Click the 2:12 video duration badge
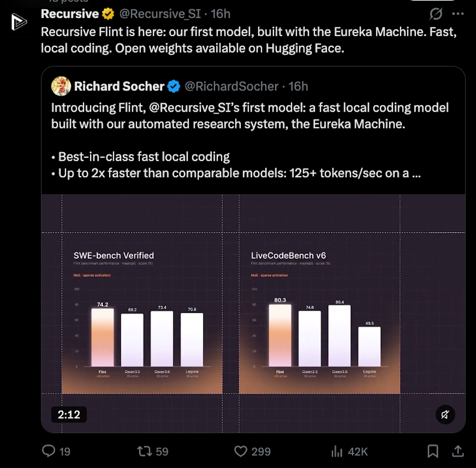The width and height of the screenshot is (476, 468). coord(69,415)
